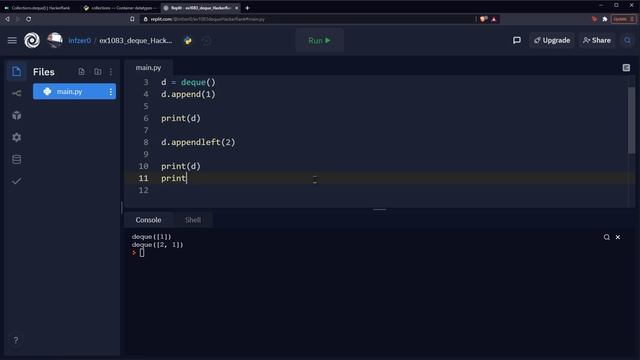Click code line 'd.append(1)'

[x=188, y=94]
